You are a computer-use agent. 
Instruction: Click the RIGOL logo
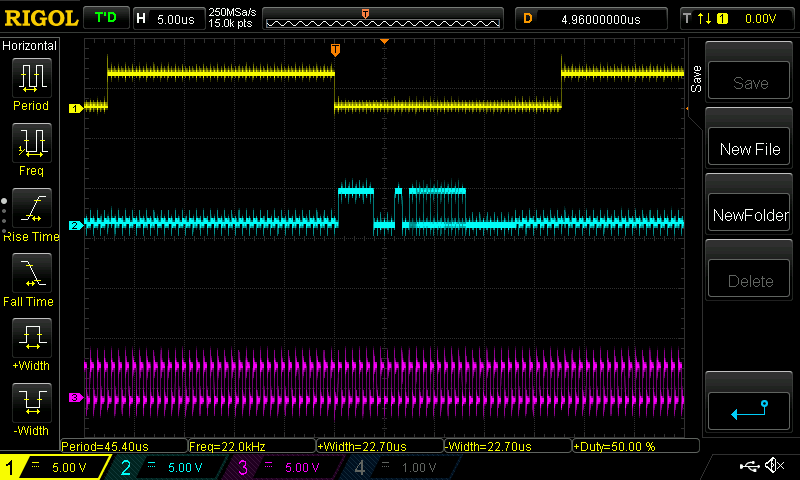pyautogui.click(x=41, y=18)
